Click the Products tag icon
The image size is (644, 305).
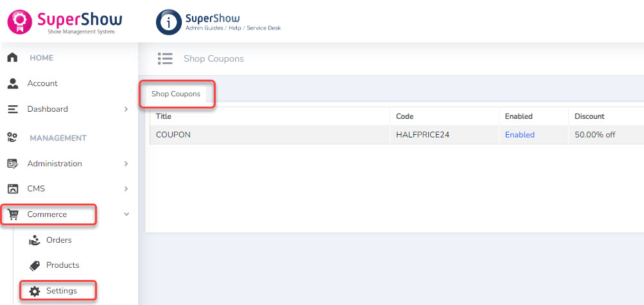pyautogui.click(x=35, y=265)
